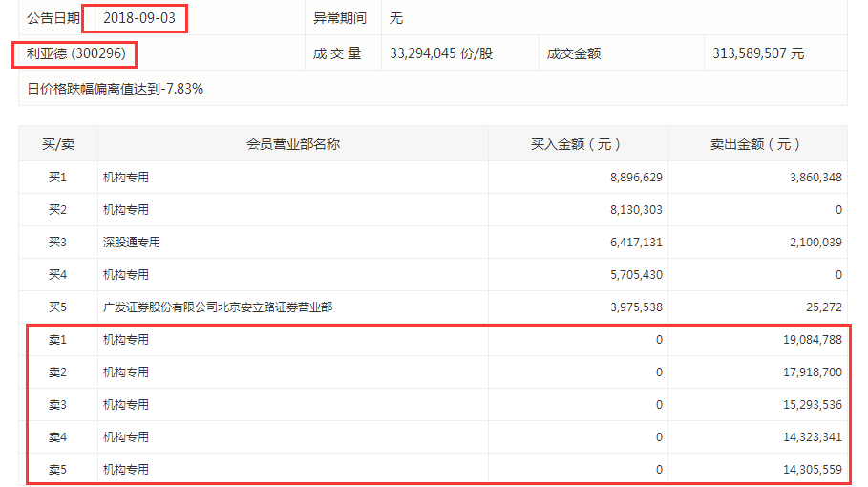
Task: Click the 买/卖 column header
Action: [x=58, y=144]
